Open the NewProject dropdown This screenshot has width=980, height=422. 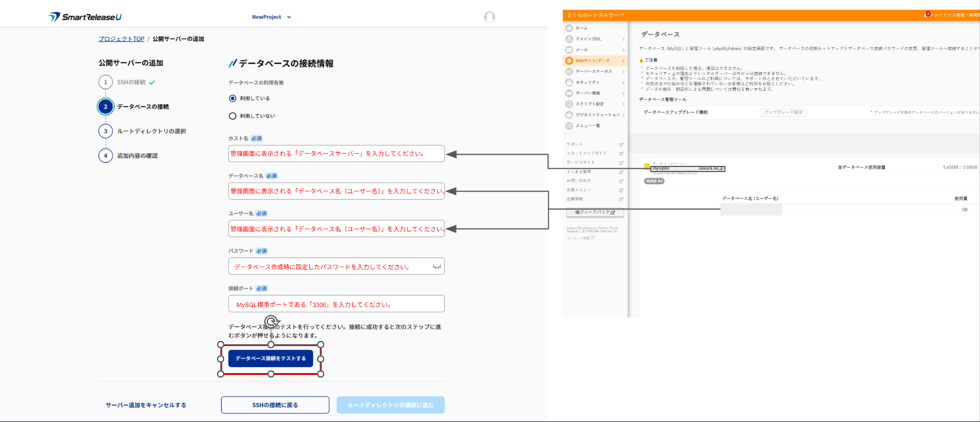click(271, 17)
